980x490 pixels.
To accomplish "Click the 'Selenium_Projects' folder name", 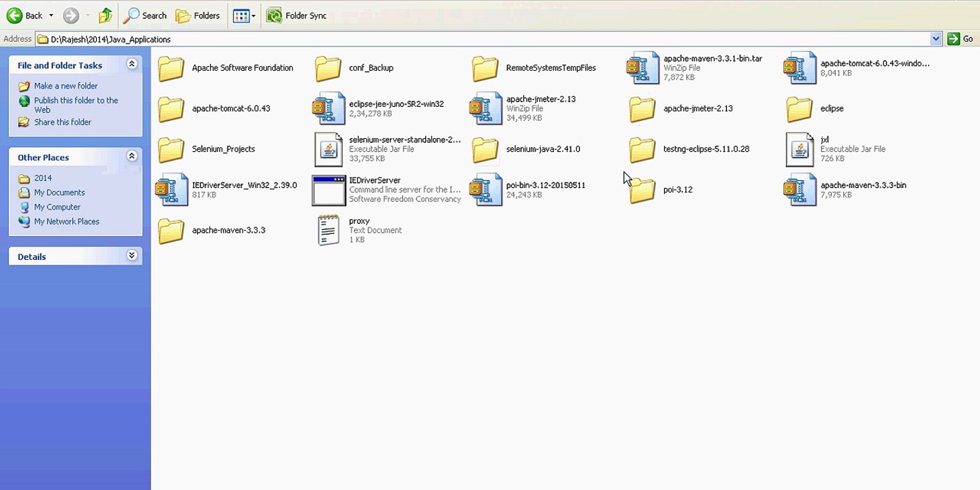I will [223, 149].
